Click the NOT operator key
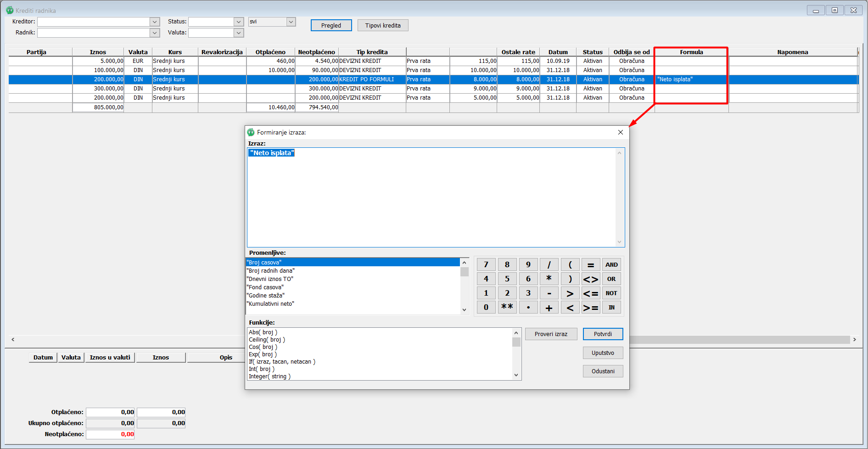 pos(611,293)
